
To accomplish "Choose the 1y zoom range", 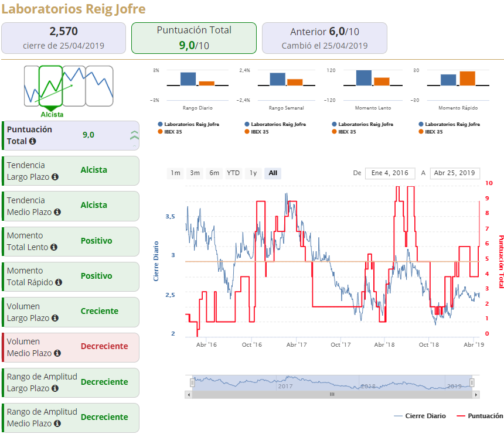I will coord(253,173).
